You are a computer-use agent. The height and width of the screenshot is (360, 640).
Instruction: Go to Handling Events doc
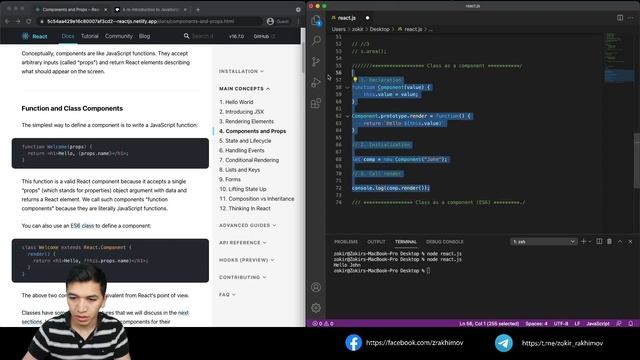[x=242, y=151]
